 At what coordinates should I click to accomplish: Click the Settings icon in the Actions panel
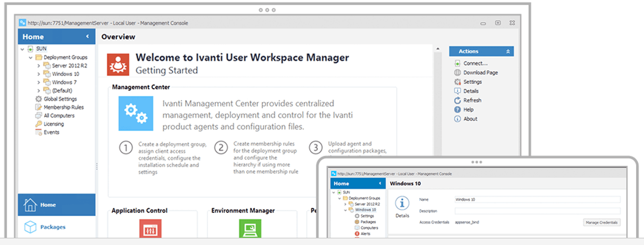[x=458, y=82]
